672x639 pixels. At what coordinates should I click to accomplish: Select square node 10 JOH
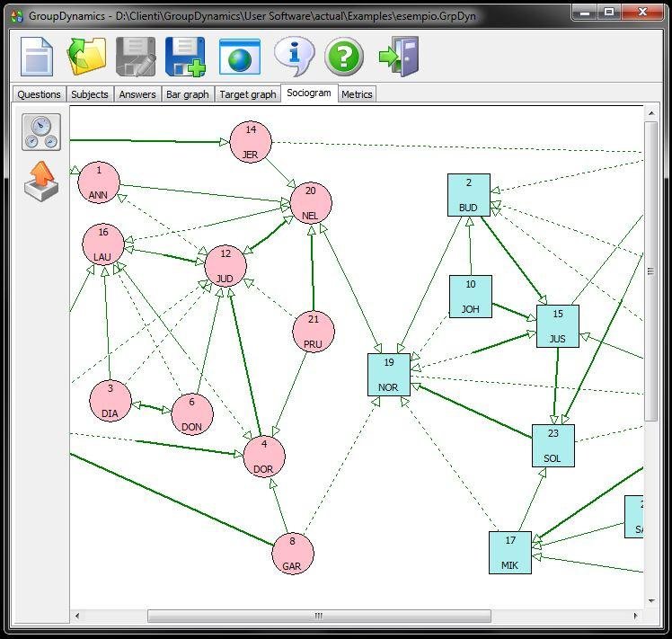pos(471,297)
